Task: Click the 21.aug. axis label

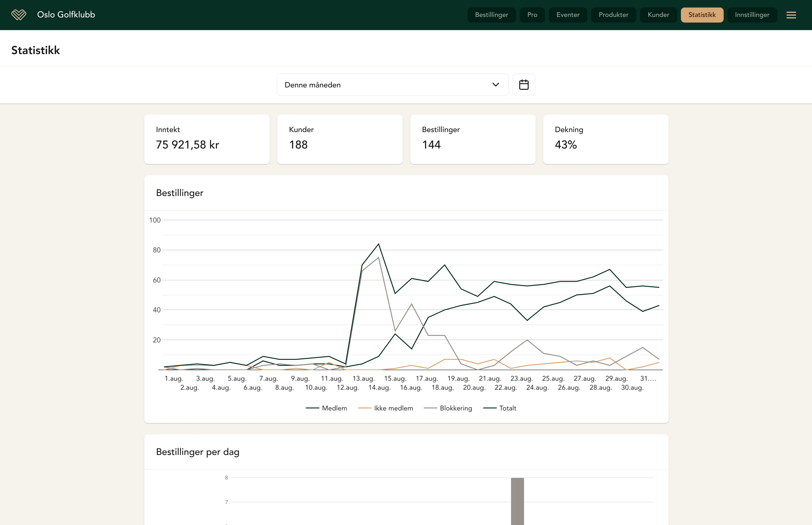Action: (x=490, y=378)
